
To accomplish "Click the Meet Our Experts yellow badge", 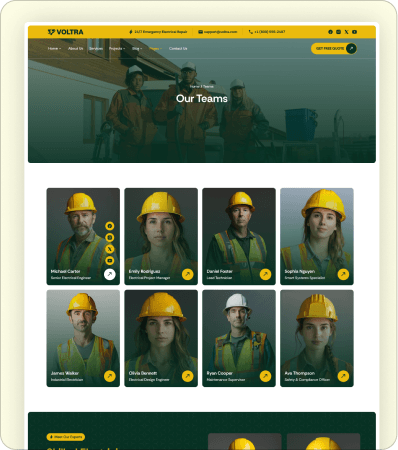I will 66,437.
